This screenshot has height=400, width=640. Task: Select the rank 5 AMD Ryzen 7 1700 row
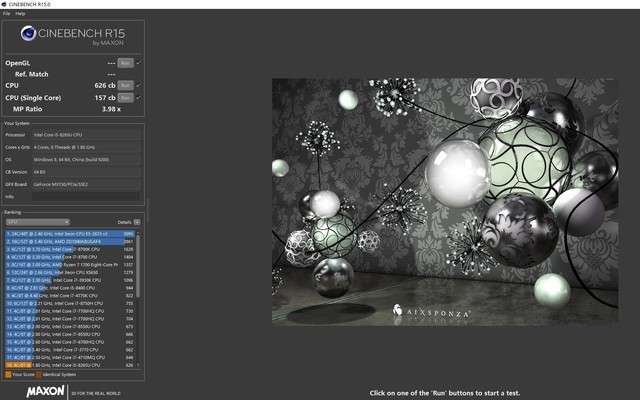pos(70,264)
